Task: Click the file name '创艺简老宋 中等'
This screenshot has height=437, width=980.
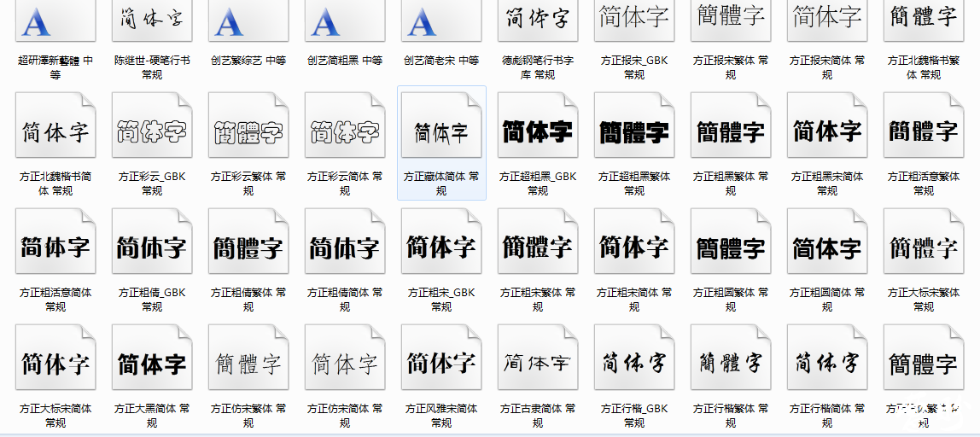Action: pyautogui.click(x=441, y=61)
